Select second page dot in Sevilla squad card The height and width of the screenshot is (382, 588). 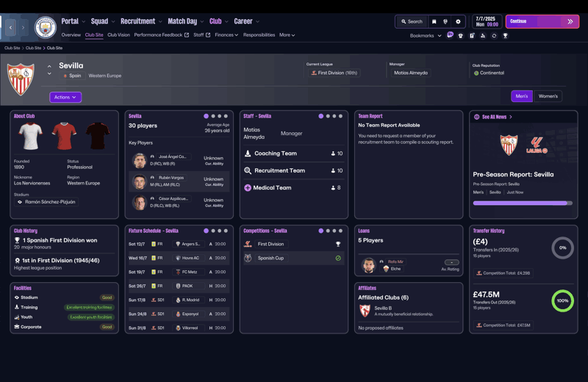(x=213, y=116)
